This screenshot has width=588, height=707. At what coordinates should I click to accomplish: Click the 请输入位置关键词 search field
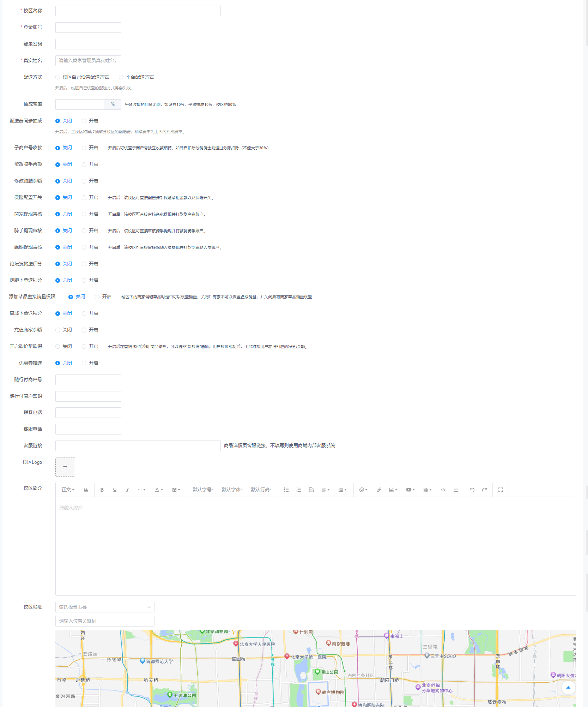(105, 621)
